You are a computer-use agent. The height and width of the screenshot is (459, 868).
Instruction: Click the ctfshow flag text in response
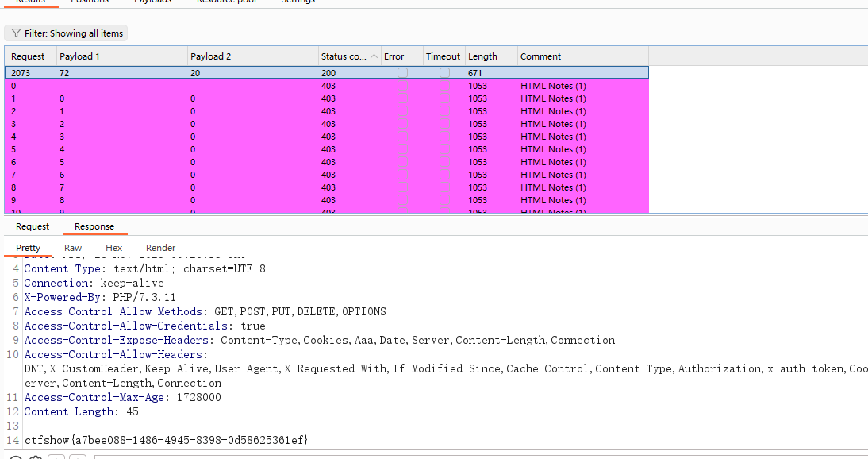pos(166,440)
